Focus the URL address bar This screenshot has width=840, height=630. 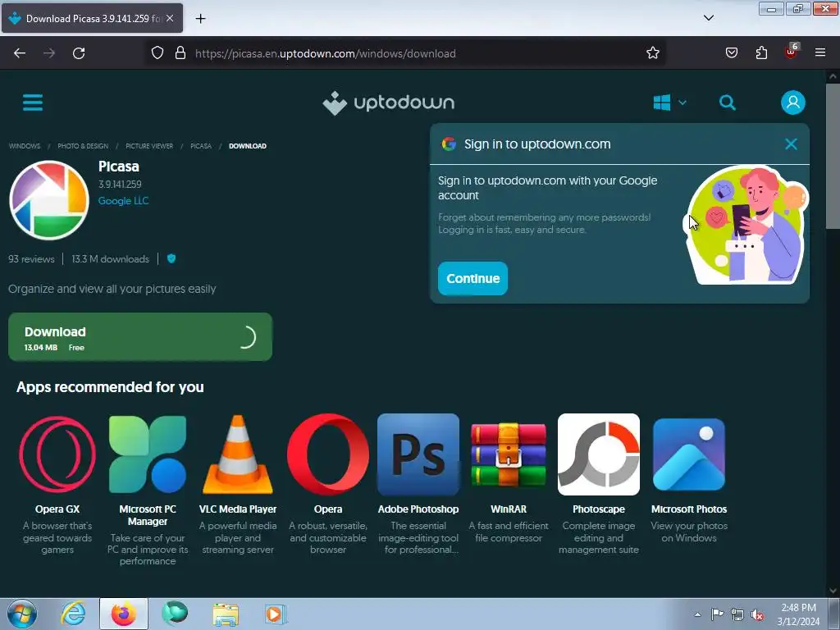click(407, 53)
